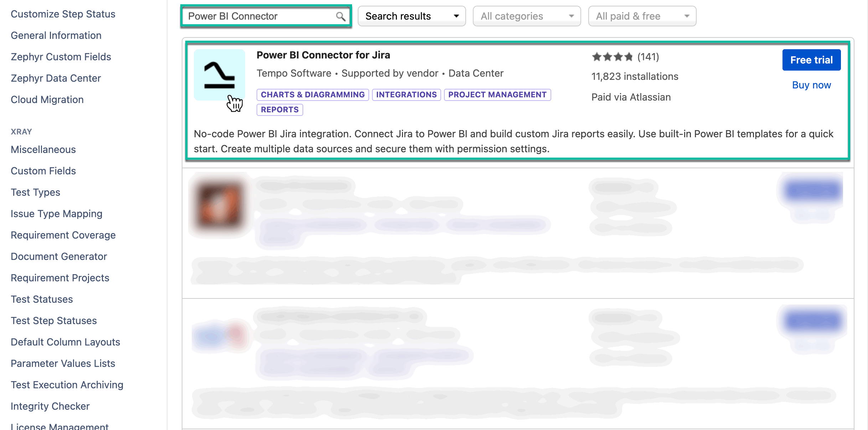
Task: Click the Buy now link
Action: click(x=811, y=85)
